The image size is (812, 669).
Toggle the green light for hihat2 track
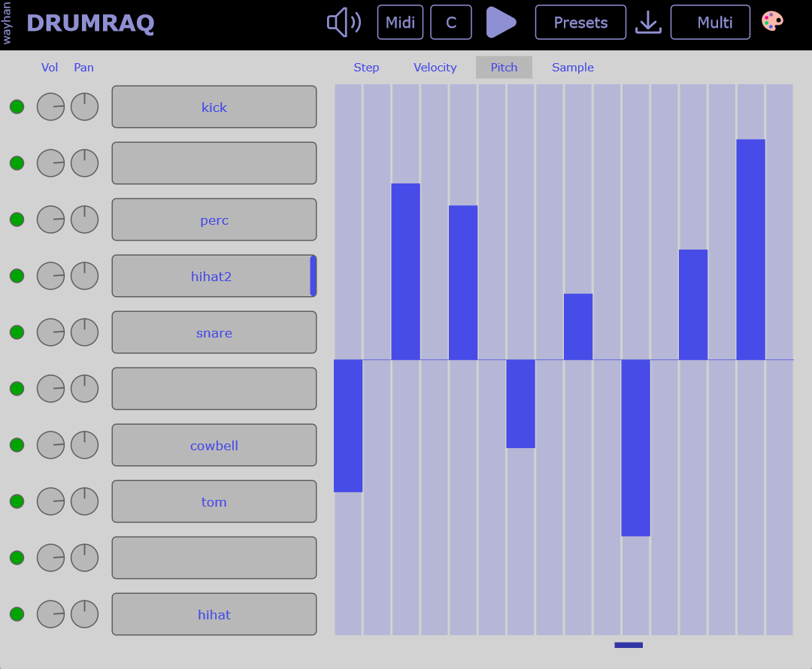[17, 276]
